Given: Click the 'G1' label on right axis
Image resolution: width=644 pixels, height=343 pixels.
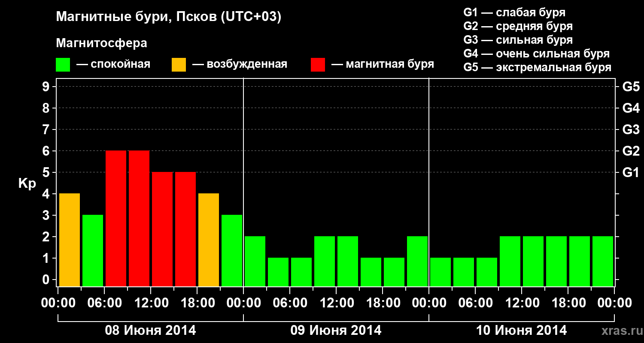Looking at the screenshot, I should [x=631, y=172].
